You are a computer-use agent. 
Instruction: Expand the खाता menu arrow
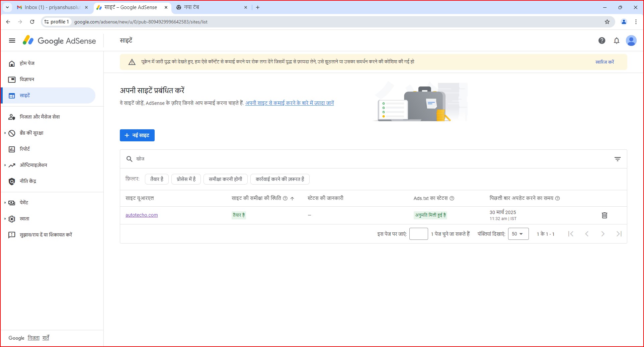[x=5, y=219]
